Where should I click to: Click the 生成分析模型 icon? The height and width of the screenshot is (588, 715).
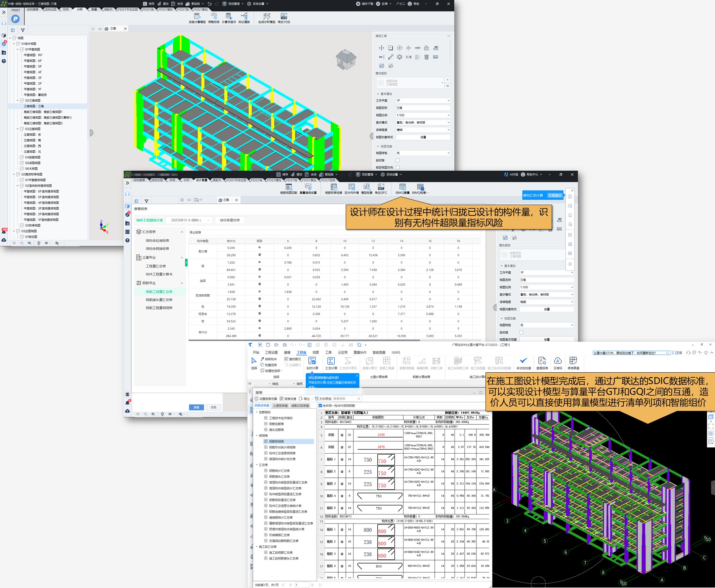tap(266, 16)
